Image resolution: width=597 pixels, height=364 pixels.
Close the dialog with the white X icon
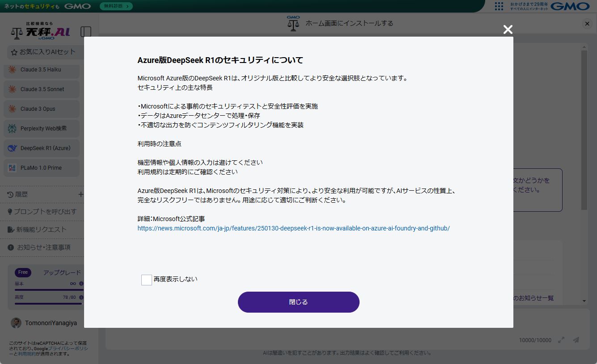(x=508, y=29)
